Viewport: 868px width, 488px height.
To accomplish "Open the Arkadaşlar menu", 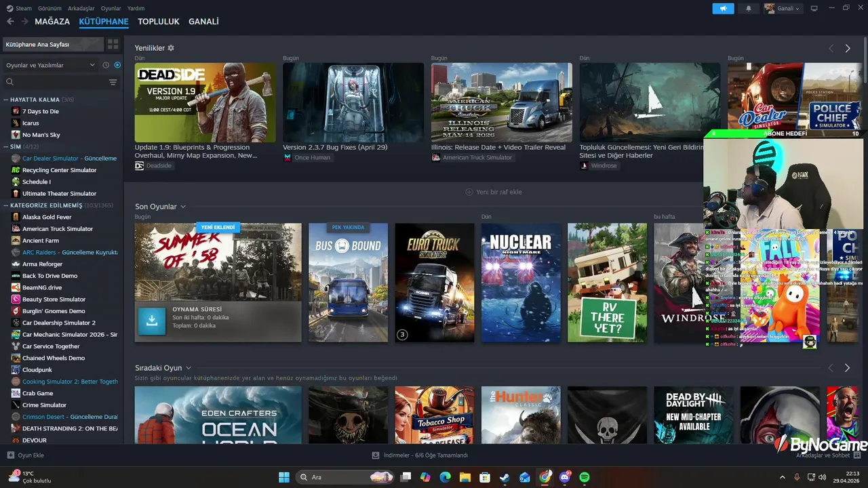I will (x=81, y=8).
